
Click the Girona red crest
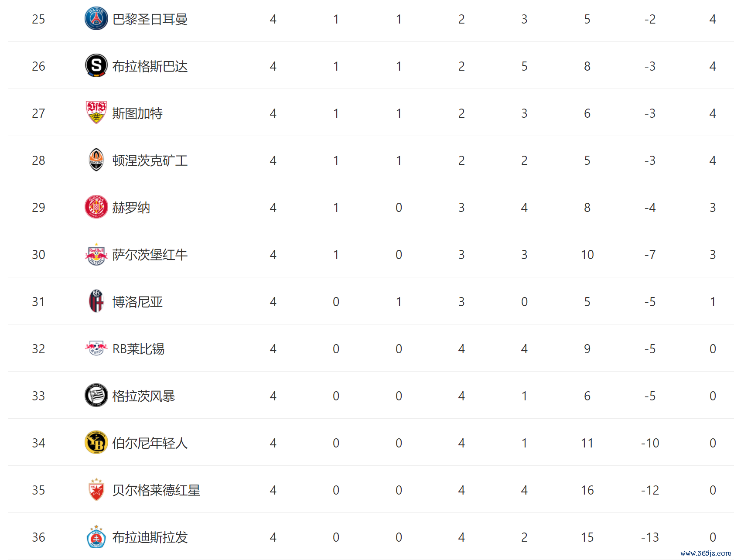tap(96, 207)
